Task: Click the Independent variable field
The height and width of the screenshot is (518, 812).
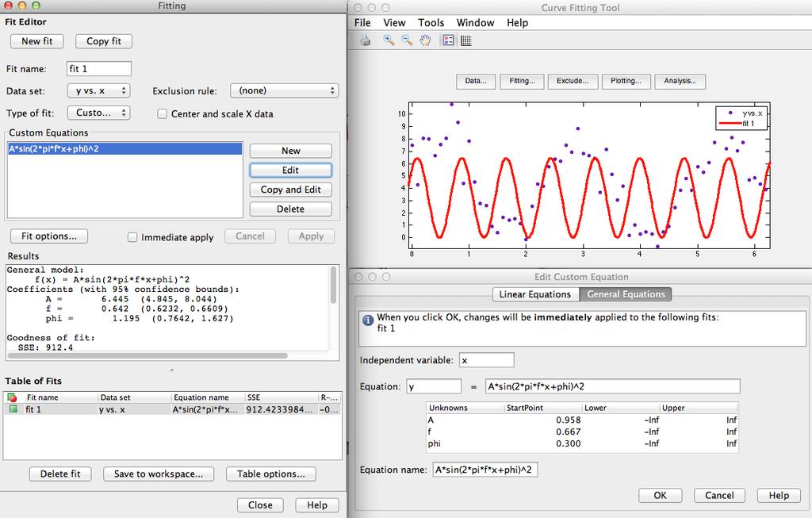Action: pos(486,360)
